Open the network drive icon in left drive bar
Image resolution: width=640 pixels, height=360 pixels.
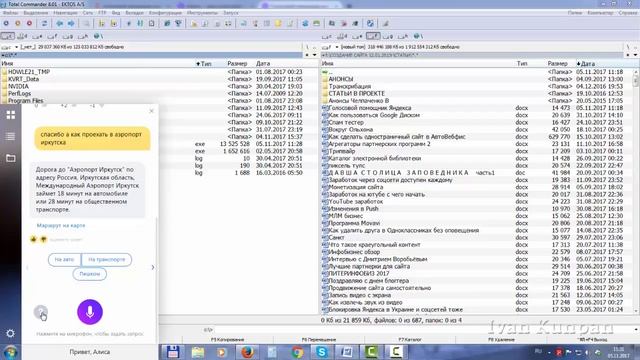[x=98, y=36]
